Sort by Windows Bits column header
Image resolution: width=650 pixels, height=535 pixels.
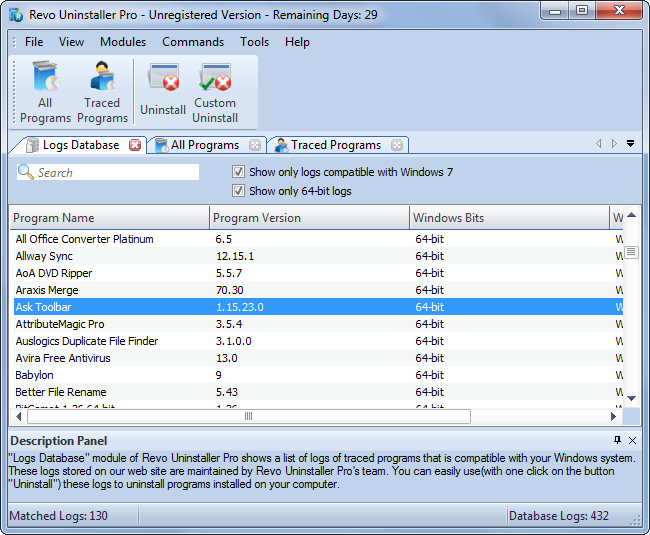coord(508,218)
